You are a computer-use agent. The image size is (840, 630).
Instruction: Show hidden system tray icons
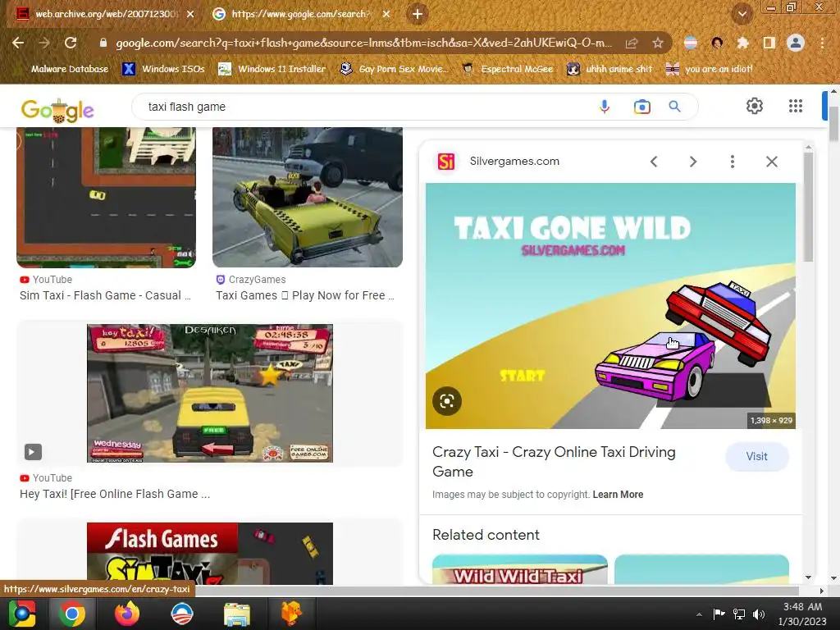tap(699, 614)
